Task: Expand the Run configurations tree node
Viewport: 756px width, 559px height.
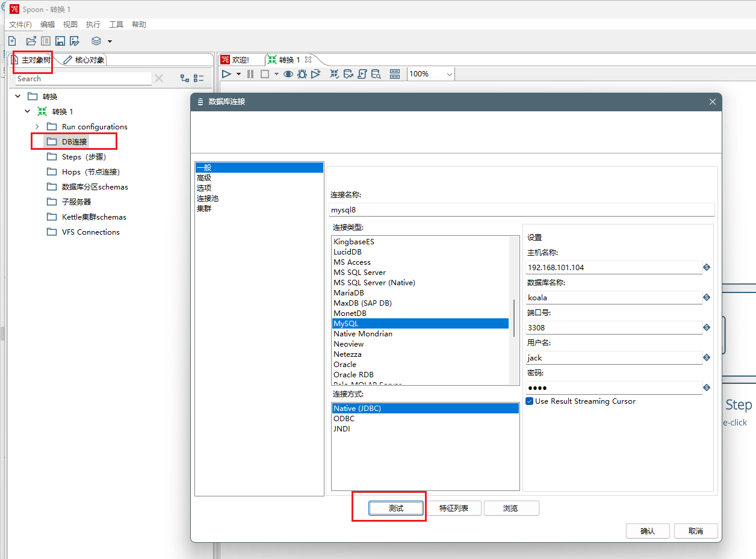Action: click(37, 126)
